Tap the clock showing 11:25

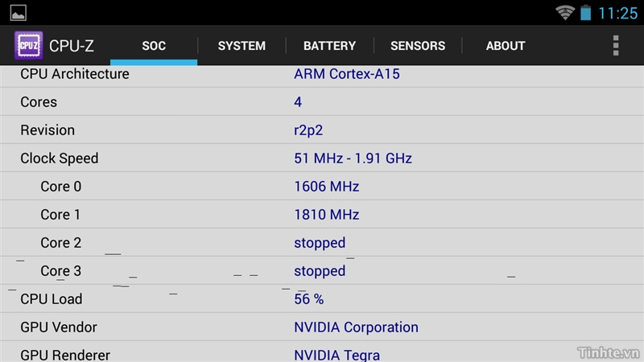tap(619, 13)
